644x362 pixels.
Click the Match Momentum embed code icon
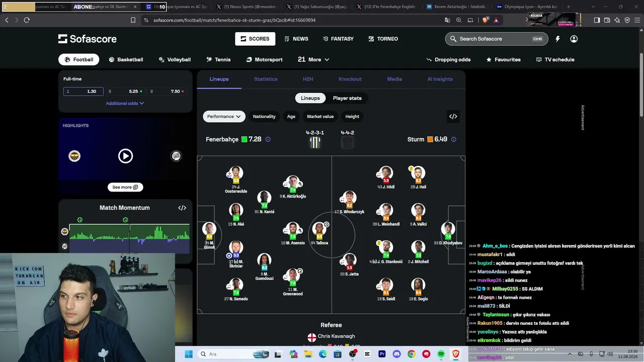point(182,208)
